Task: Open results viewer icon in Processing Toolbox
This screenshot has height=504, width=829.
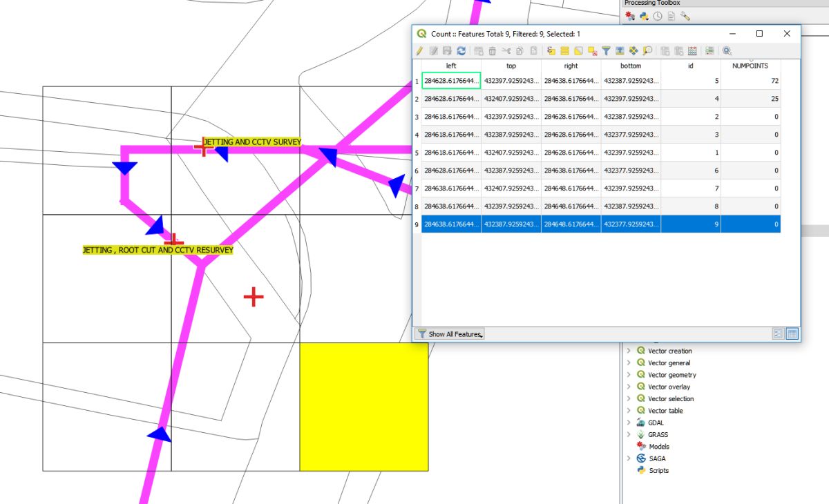Action: [671, 15]
